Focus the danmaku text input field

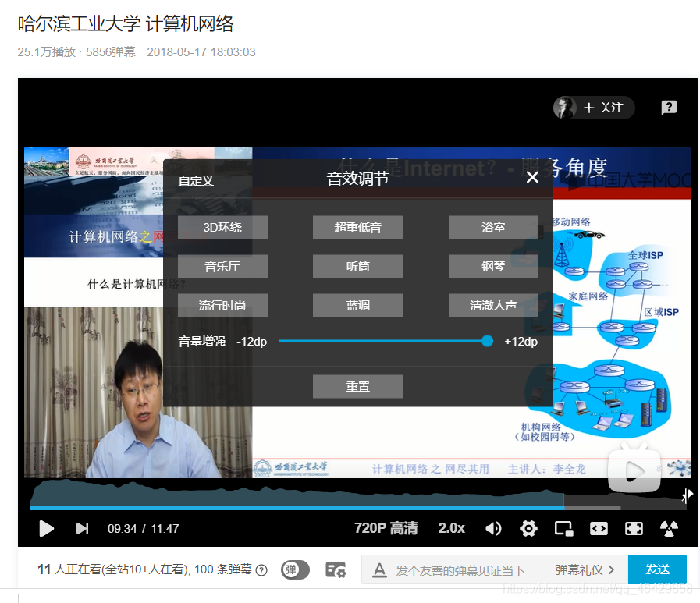[460, 570]
